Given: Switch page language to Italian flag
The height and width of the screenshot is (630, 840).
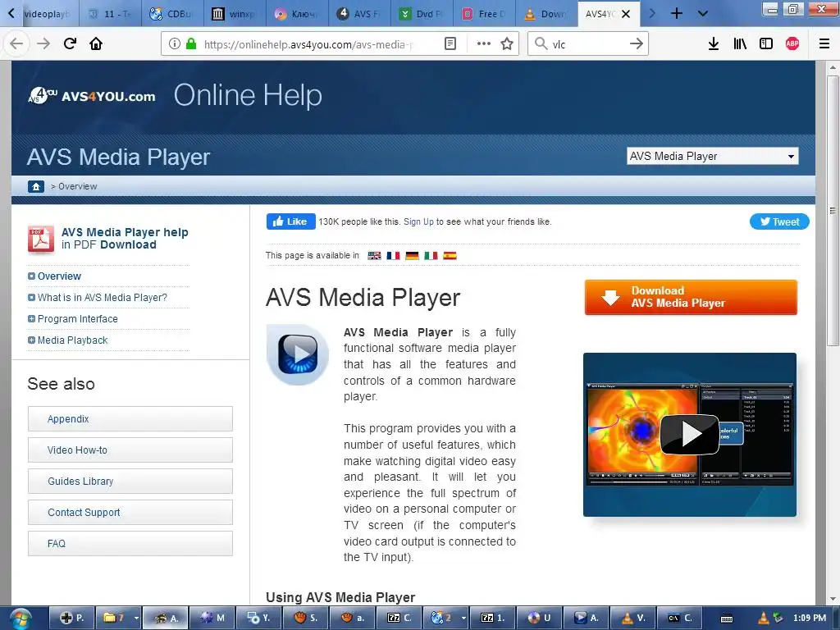Looking at the screenshot, I should 431,256.
